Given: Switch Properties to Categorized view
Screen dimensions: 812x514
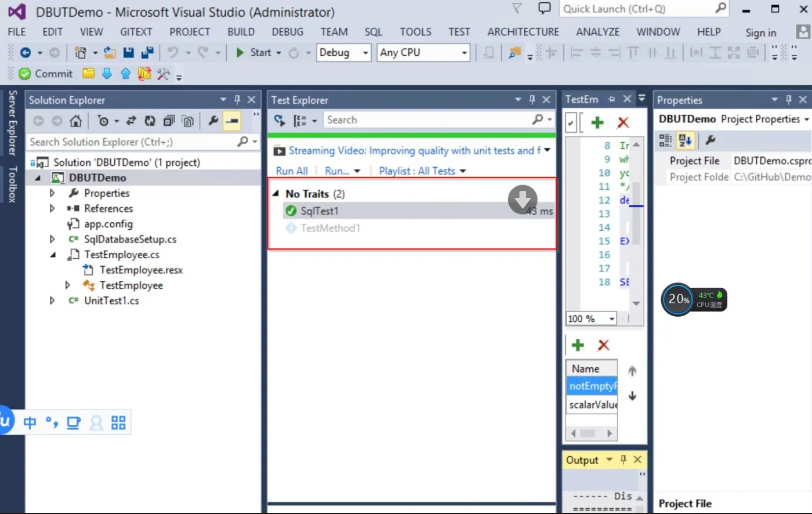Looking at the screenshot, I should click(665, 140).
